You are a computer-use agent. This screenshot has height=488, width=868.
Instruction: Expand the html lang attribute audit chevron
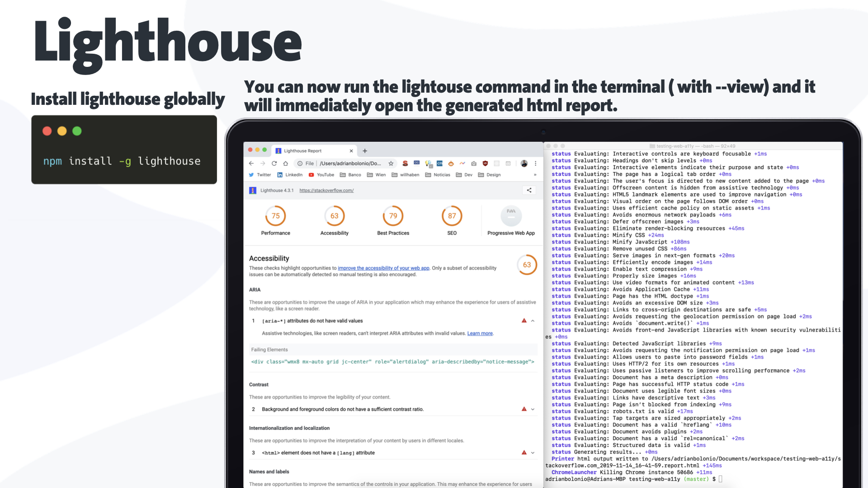coord(533,453)
